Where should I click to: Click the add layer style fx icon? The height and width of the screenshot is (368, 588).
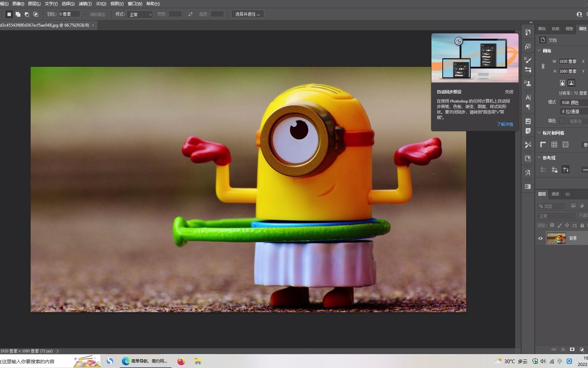(563, 350)
